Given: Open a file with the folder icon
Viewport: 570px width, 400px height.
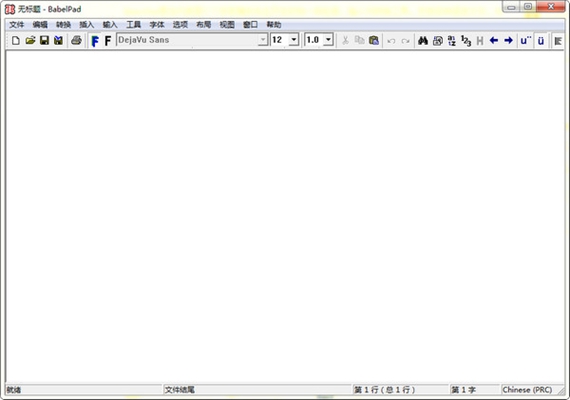Looking at the screenshot, I should tap(30, 40).
